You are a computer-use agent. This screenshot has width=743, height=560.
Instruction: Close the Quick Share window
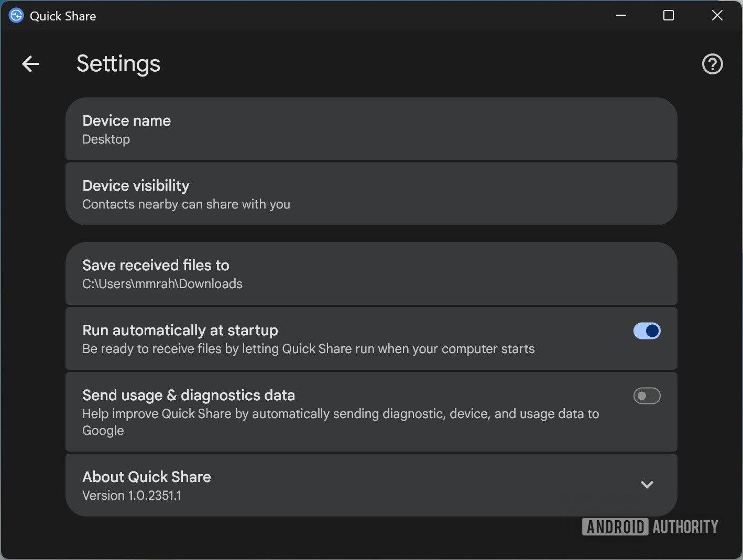[717, 16]
